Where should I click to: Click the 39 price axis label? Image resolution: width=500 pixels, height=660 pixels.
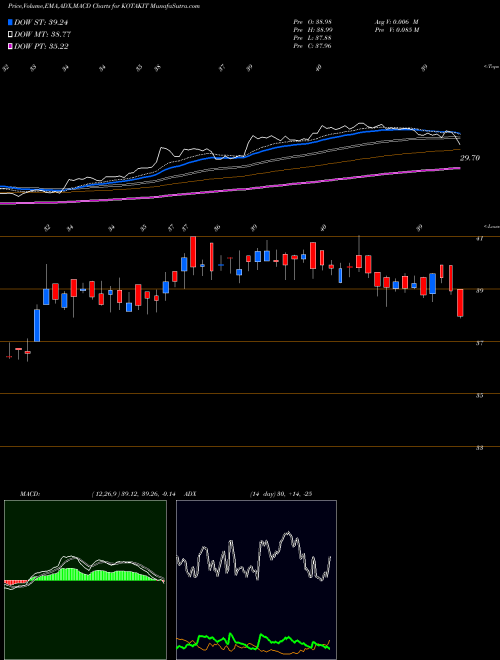tap(479, 291)
